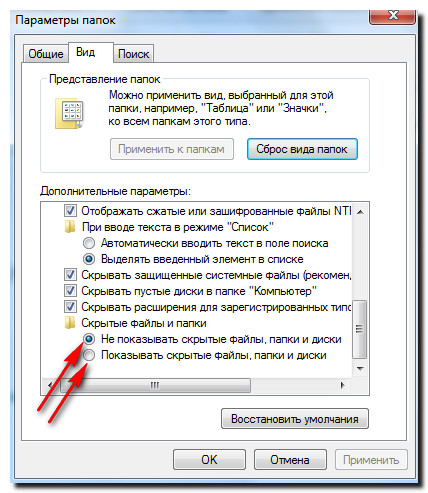Toggle Отображать сжатые или зашифрованные файлы checkbox
This screenshot has width=428, height=493.
70,211
